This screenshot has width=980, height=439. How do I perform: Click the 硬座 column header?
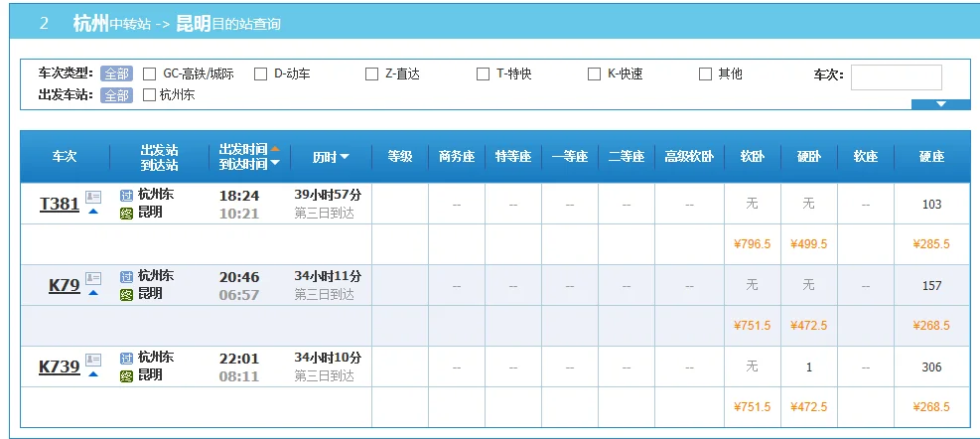pyautogui.click(x=932, y=157)
